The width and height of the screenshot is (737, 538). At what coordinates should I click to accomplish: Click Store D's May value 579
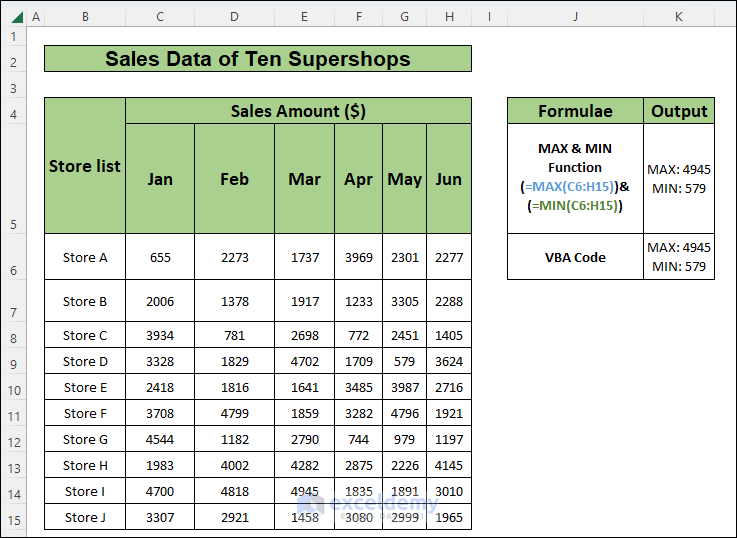pyautogui.click(x=405, y=361)
